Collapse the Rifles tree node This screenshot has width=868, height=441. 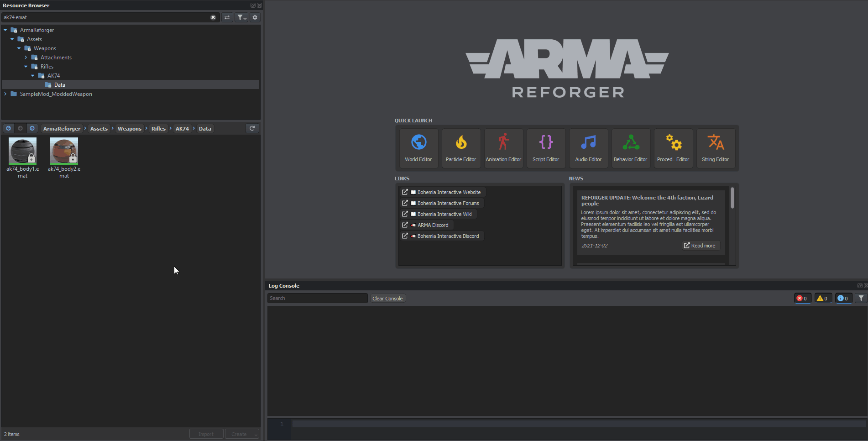[26, 67]
